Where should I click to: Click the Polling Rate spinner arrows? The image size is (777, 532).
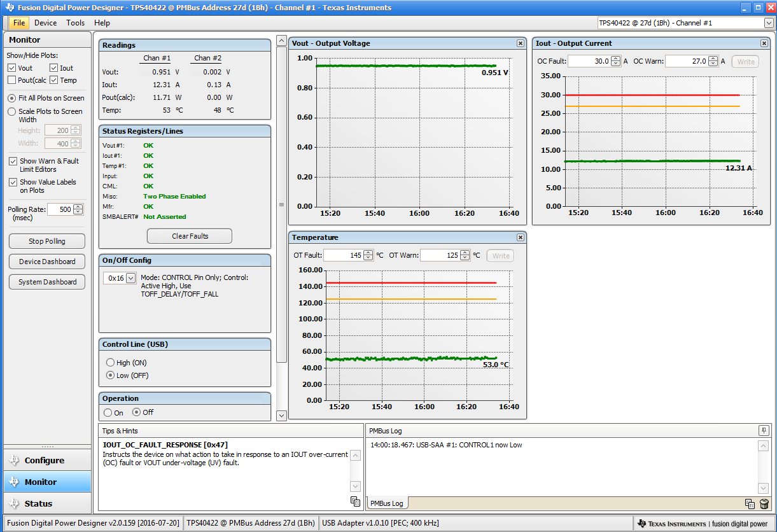tap(78, 209)
